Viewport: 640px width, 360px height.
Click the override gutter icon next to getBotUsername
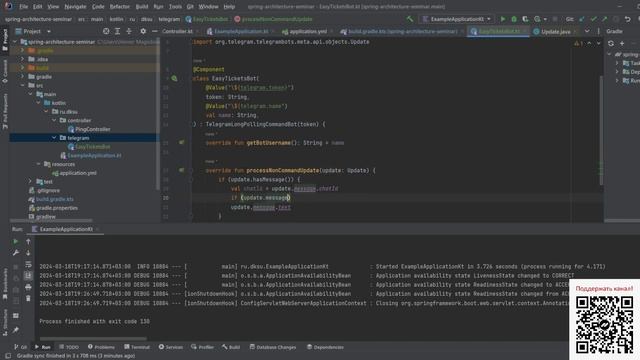pos(181,142)
